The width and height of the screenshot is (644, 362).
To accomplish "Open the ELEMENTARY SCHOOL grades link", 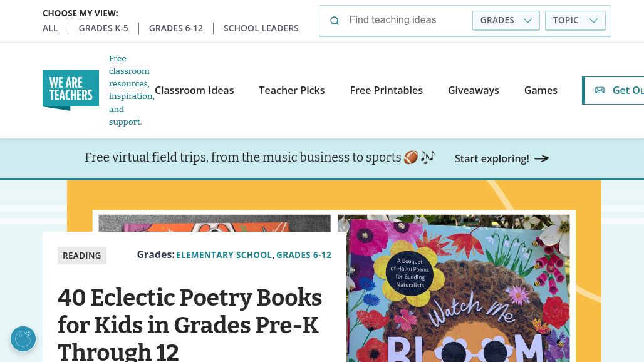I will (x=224, y=255).
